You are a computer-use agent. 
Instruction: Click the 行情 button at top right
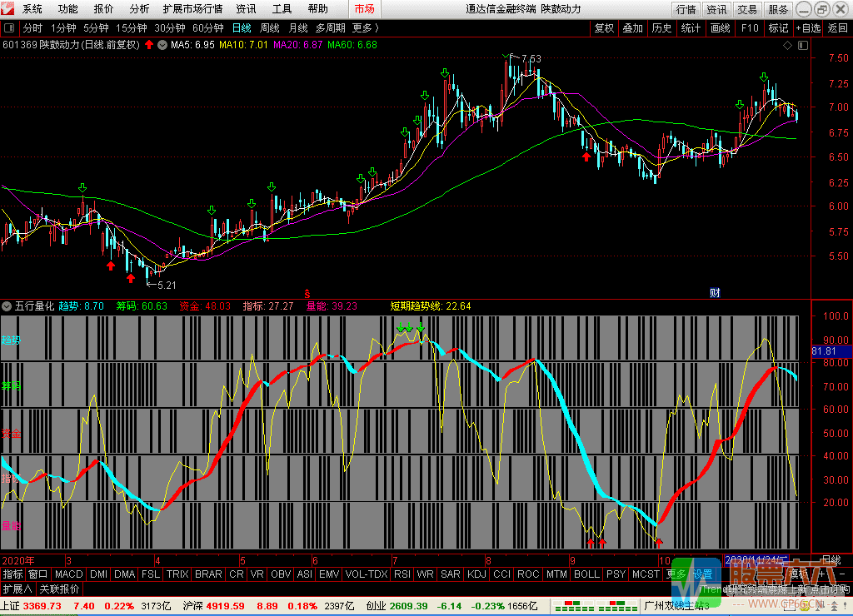(686, 10)
